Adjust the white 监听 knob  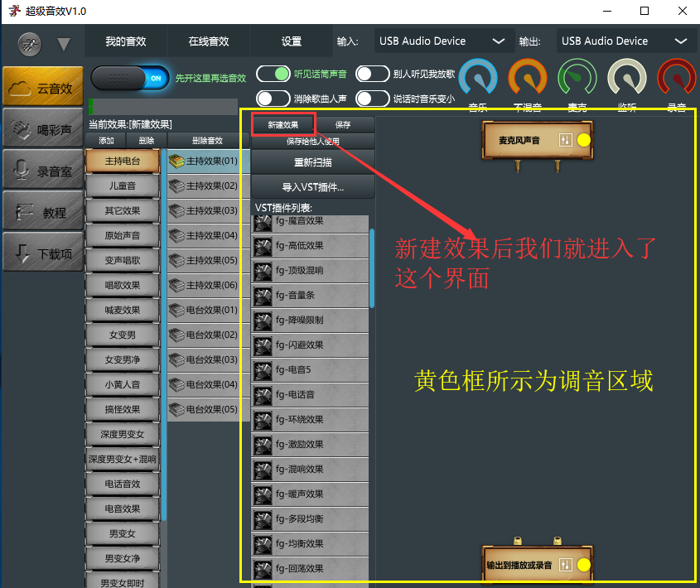pos(627,78)
